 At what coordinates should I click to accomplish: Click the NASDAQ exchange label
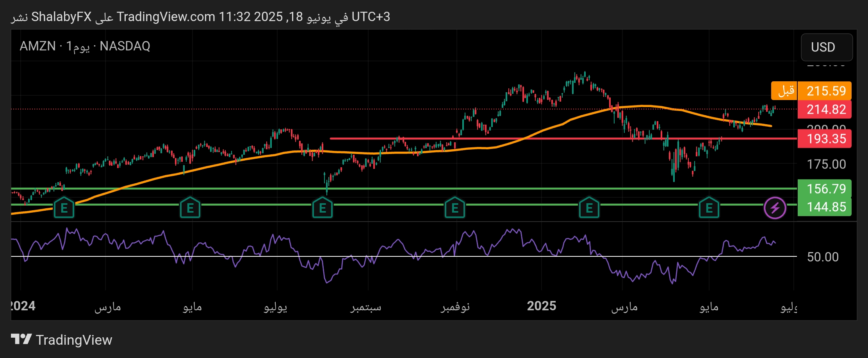point(125,46)
